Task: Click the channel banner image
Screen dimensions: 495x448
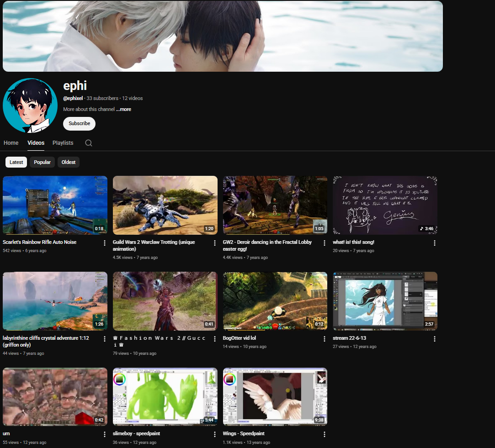Action: point(223,36)
